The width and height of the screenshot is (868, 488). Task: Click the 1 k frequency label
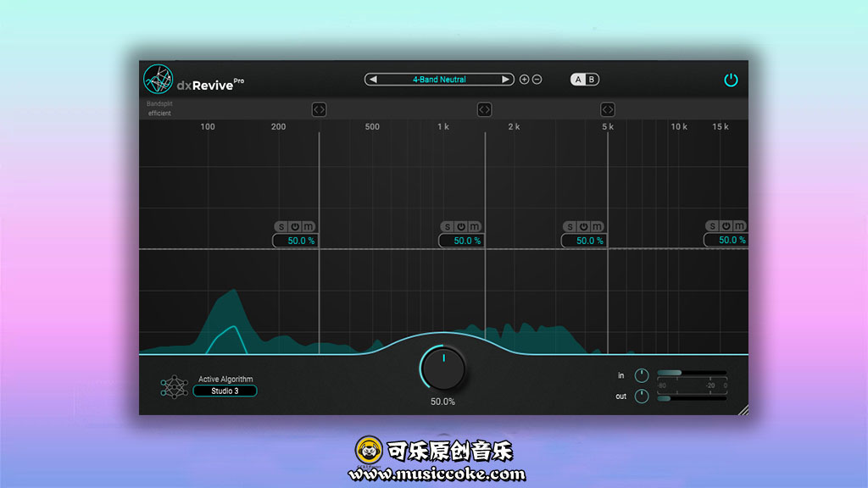point(442,127)
